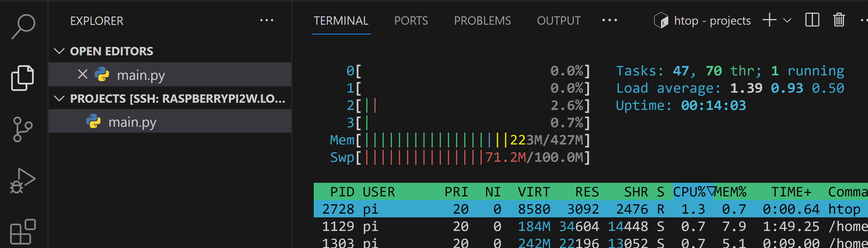Open Explorer panel more actions menu
868x248 pixels.
click(266, 21)
